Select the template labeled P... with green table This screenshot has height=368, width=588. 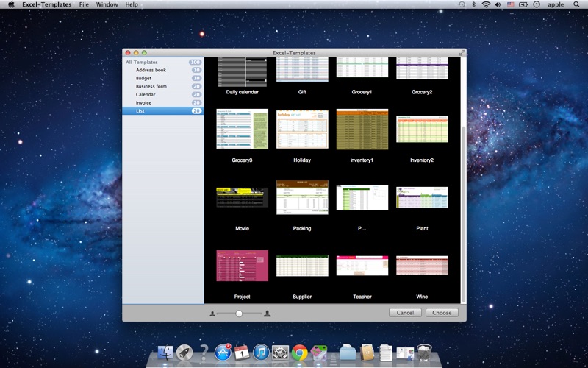[362, 197]
